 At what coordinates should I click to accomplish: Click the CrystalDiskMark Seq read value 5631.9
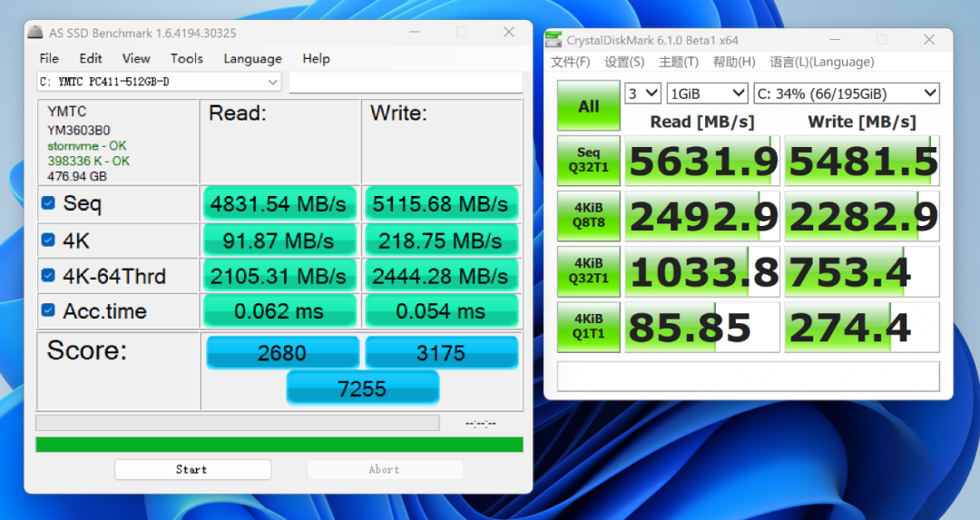point(702,161)
